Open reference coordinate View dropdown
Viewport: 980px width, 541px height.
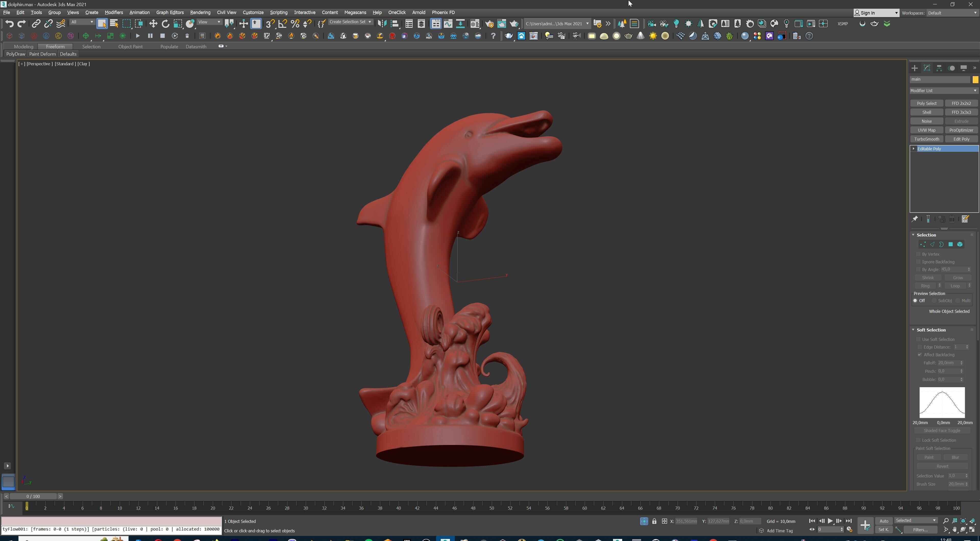coord(209,22)
